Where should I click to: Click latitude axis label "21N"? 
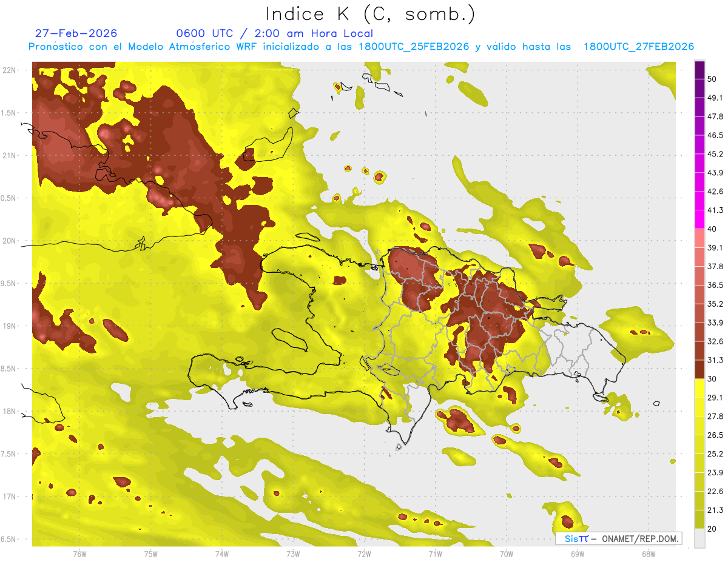pyautogui.click(x=10, y=156)
